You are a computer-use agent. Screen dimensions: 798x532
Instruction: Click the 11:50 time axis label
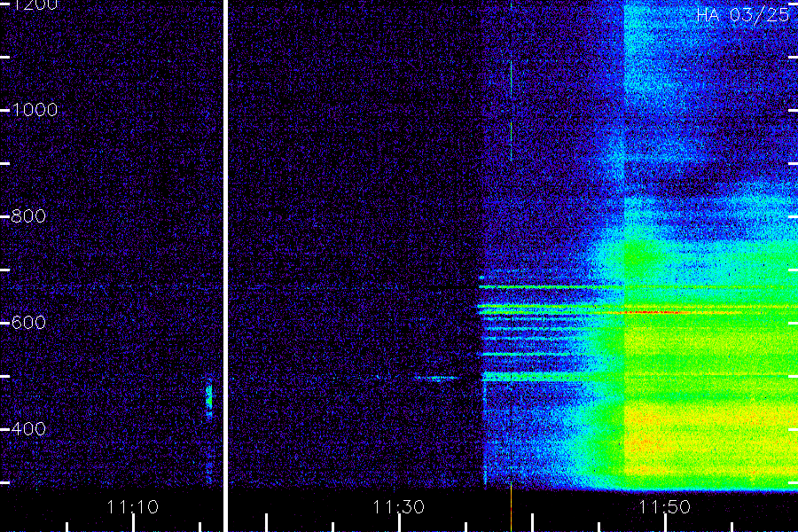(664, 506)
